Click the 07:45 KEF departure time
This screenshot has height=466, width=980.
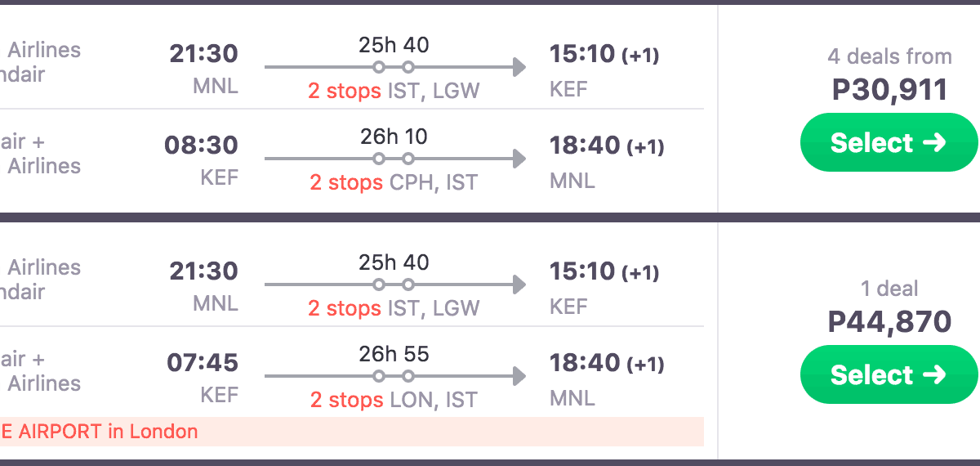click(x=203, y=363)
